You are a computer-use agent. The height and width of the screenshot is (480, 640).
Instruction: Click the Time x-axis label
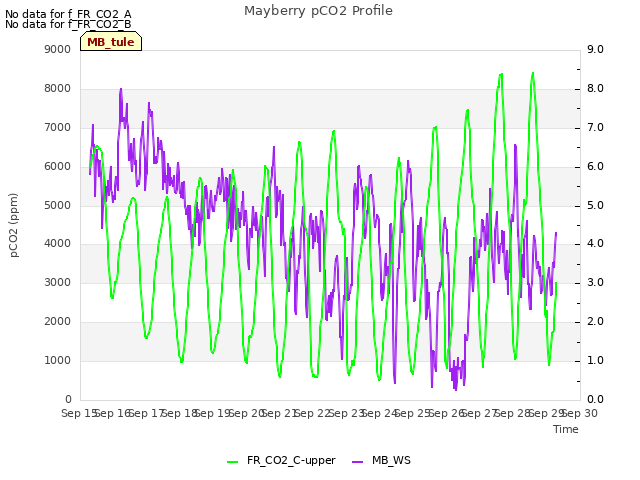pos(566,429)
